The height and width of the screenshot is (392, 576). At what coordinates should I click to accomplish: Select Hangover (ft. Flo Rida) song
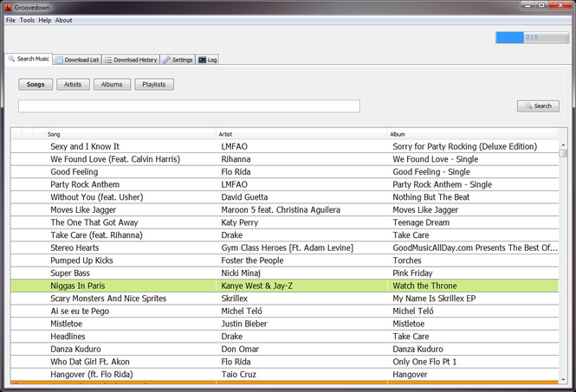coord(92,375)
